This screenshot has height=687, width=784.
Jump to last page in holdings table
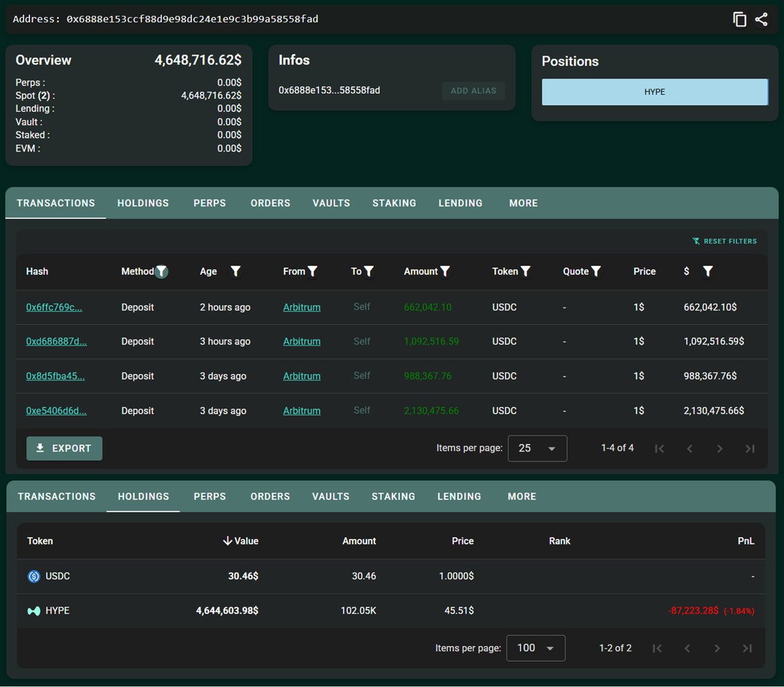747,648
